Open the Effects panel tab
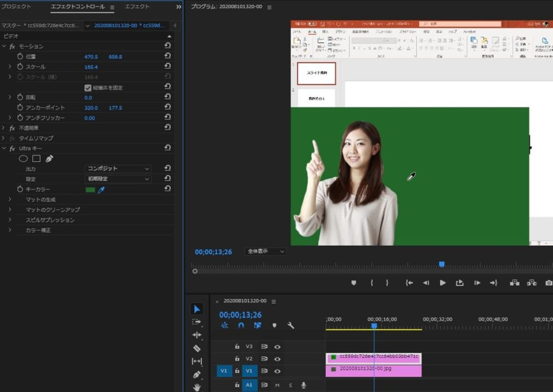The height and width of the screenshot is (392, 553). click(137, 7)
